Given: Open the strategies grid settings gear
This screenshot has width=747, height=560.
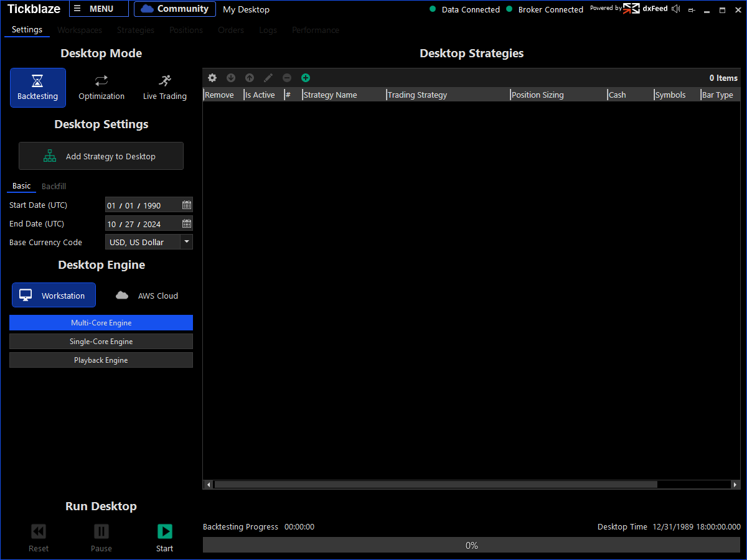Looking at the screenshot, I should (212, 78).
